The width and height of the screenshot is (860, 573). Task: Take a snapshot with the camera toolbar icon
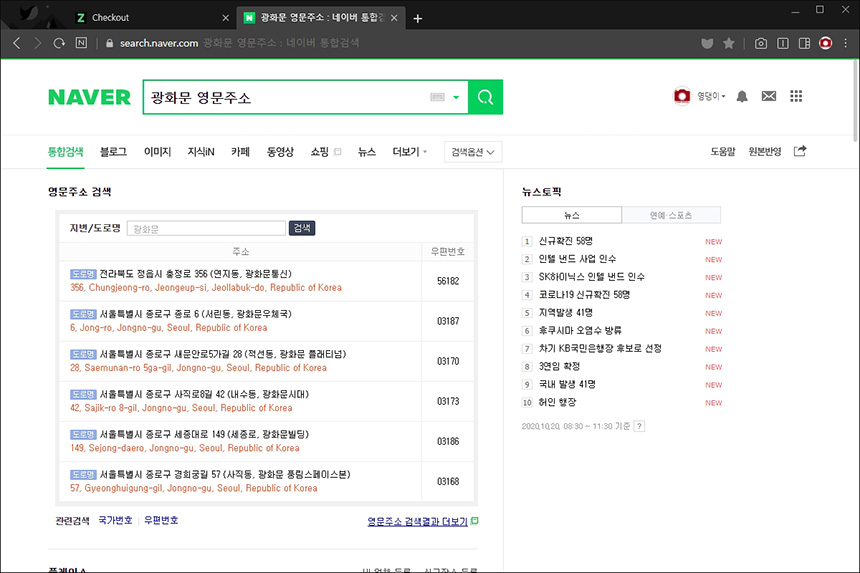point(761,43)
